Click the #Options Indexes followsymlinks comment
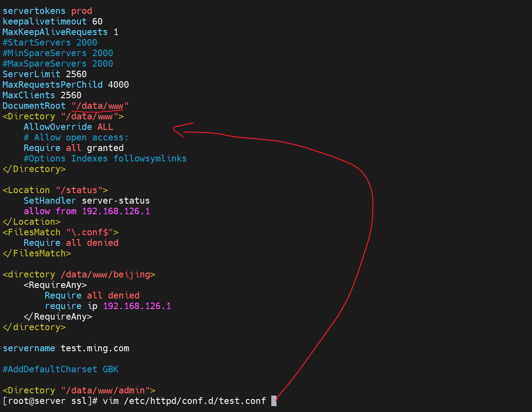The image size is (532, 412). click(105, 158)
